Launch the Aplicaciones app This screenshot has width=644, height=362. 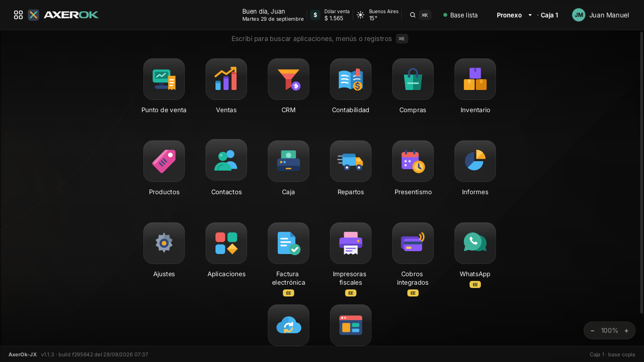[226, 243]
